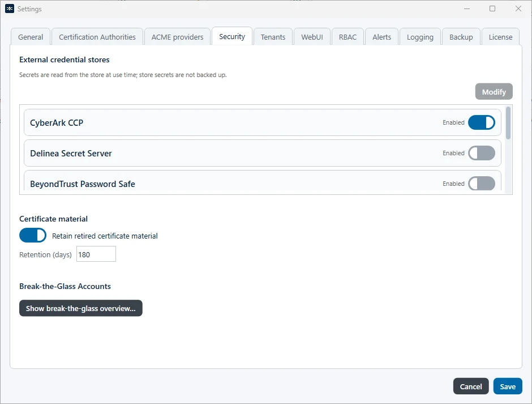Maximize the Settings window
532x404 pixels.
tap(492, 9)
